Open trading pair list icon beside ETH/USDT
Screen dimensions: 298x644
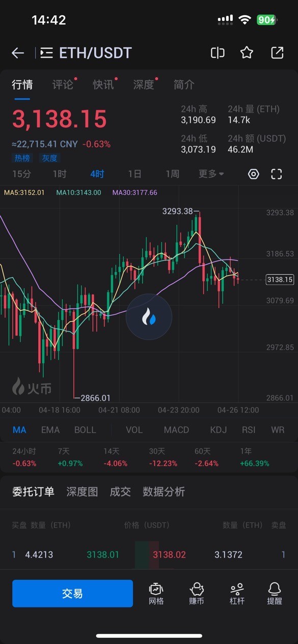tap(47, 53)
